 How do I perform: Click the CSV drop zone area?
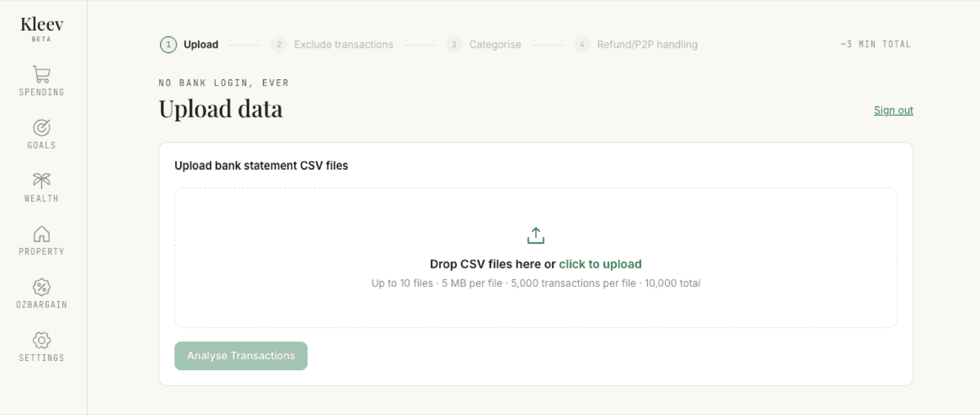pos(536,257)
